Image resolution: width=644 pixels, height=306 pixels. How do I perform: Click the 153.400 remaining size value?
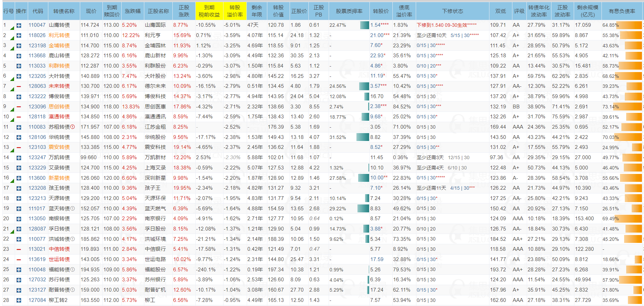point(584,219)
